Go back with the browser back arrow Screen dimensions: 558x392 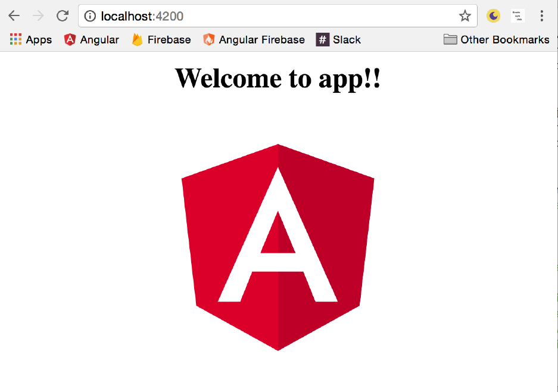coord(14,16)
